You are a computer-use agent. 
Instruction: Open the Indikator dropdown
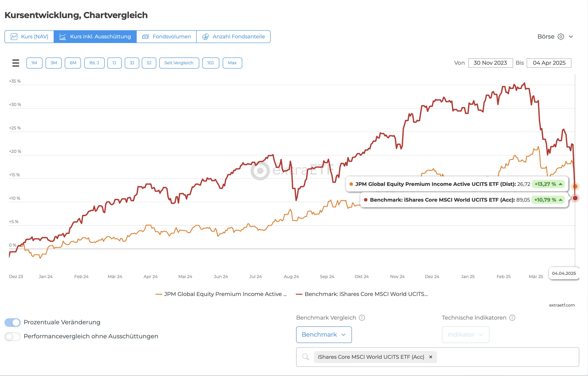tap(465, 335)
